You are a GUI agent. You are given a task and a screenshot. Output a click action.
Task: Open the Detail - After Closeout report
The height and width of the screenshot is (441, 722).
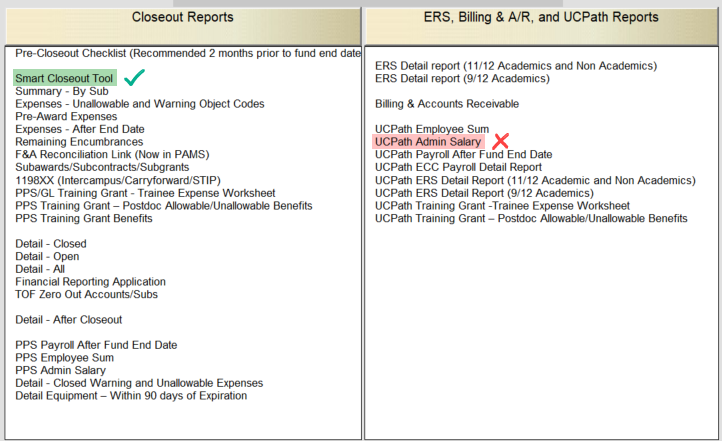(x=69, y=319)
